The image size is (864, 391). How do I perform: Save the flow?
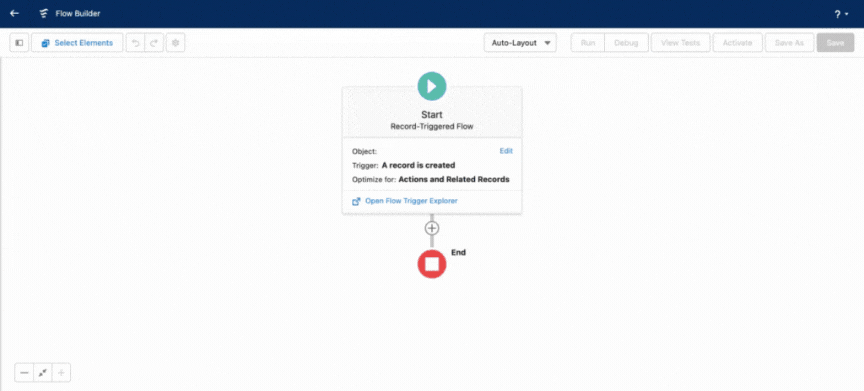(x=835, y=43)
